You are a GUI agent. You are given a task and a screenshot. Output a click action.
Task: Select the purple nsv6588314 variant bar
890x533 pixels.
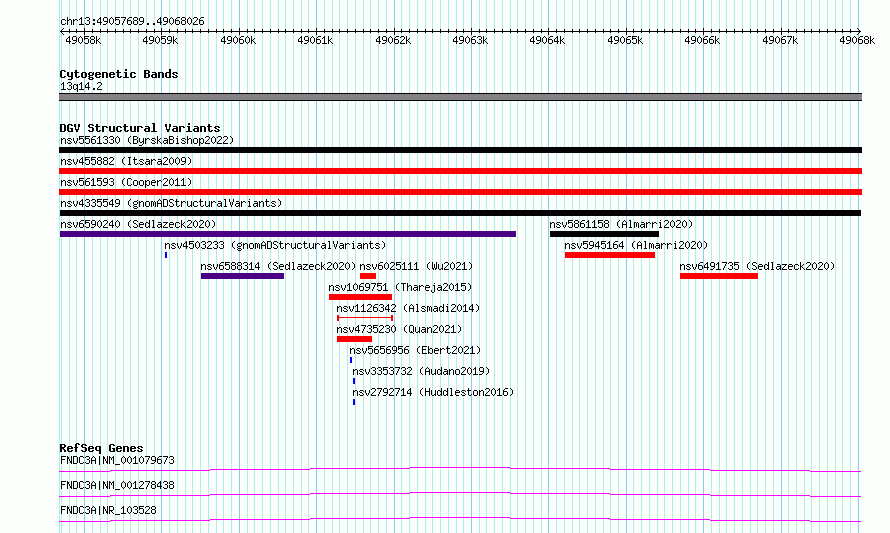coord(242,276)
